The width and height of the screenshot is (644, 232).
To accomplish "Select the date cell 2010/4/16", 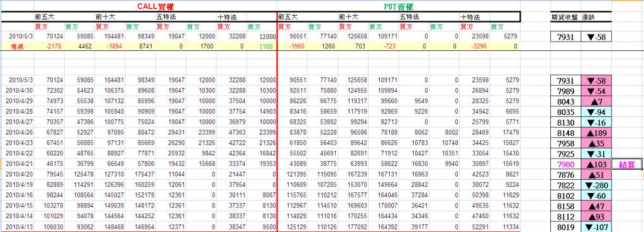I will coord(18,196).
